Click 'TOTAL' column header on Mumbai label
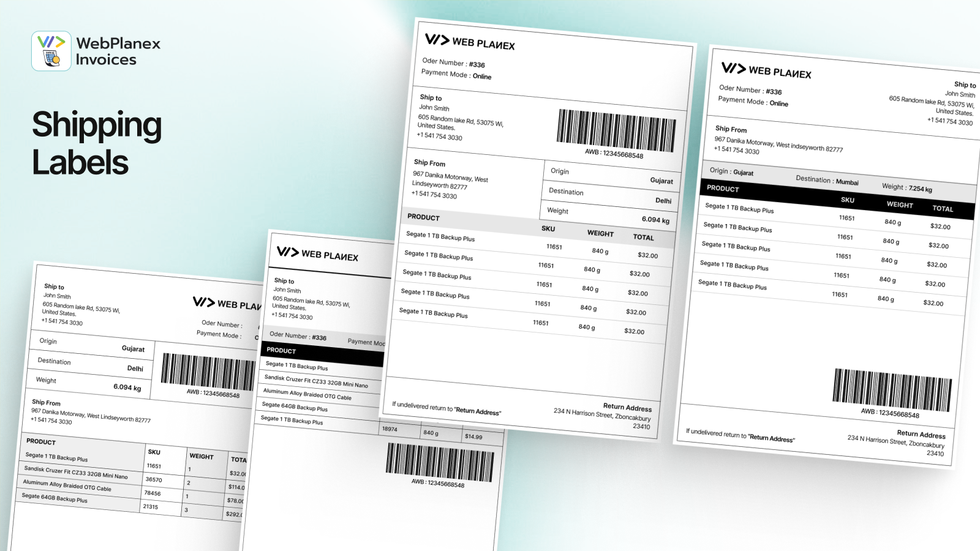 (x=943, y=208)
